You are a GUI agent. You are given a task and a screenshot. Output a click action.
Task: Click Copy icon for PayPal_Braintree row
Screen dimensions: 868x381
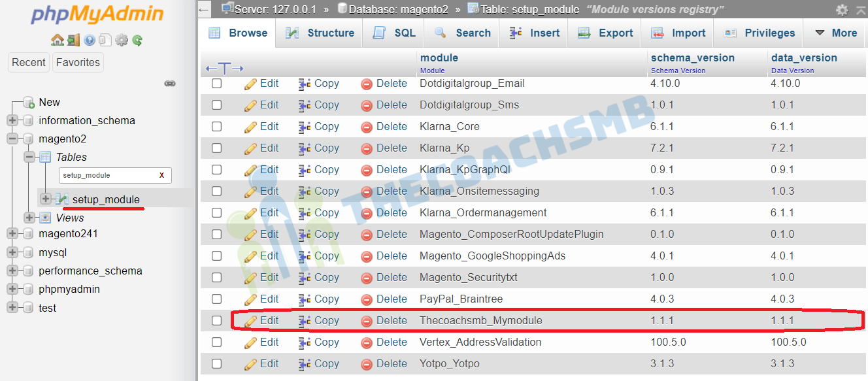click(305, 299)
